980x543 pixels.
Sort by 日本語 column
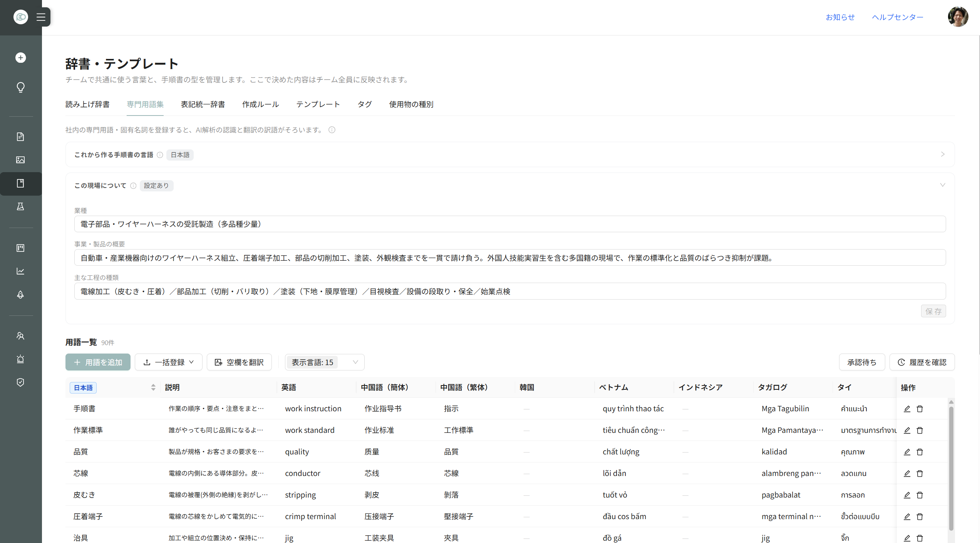point(153,387)
